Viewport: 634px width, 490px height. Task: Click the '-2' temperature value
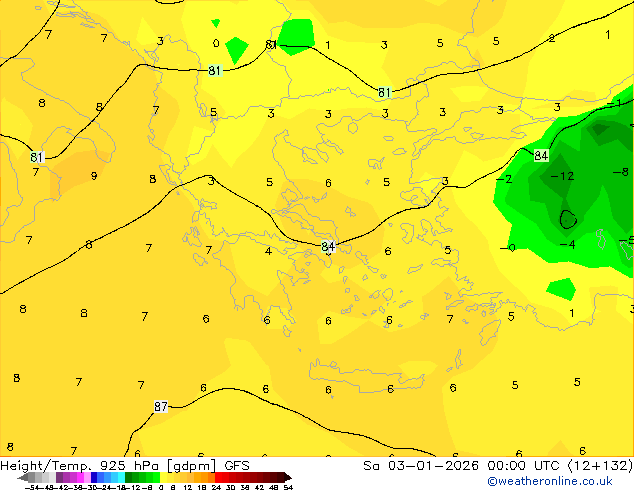[x=504, y=179]
